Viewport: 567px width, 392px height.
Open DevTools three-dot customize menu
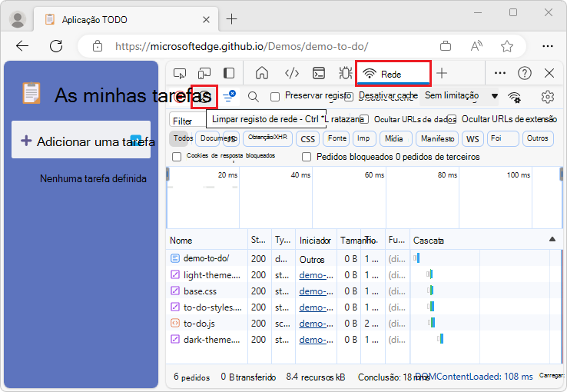(x=500, y=73)
